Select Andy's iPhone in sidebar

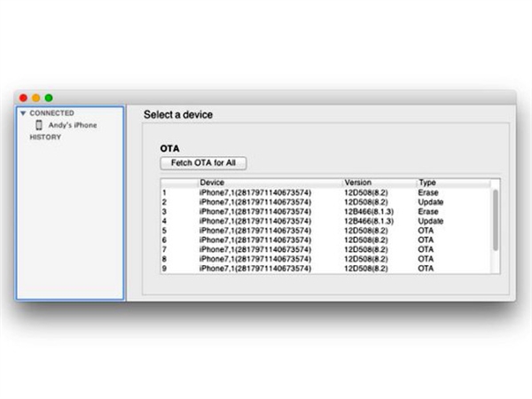[73, 125]
